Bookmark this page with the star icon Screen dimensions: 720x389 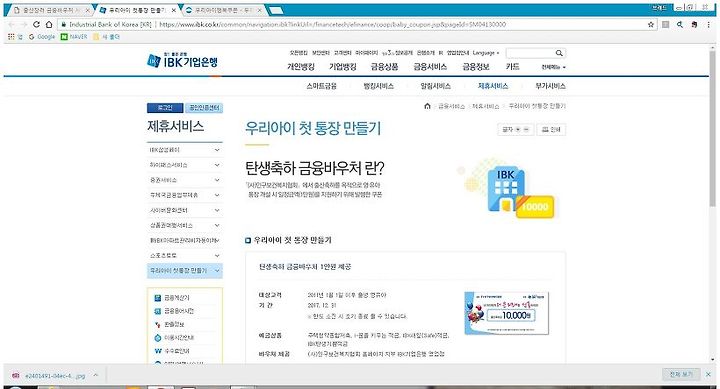click(651, 24)
